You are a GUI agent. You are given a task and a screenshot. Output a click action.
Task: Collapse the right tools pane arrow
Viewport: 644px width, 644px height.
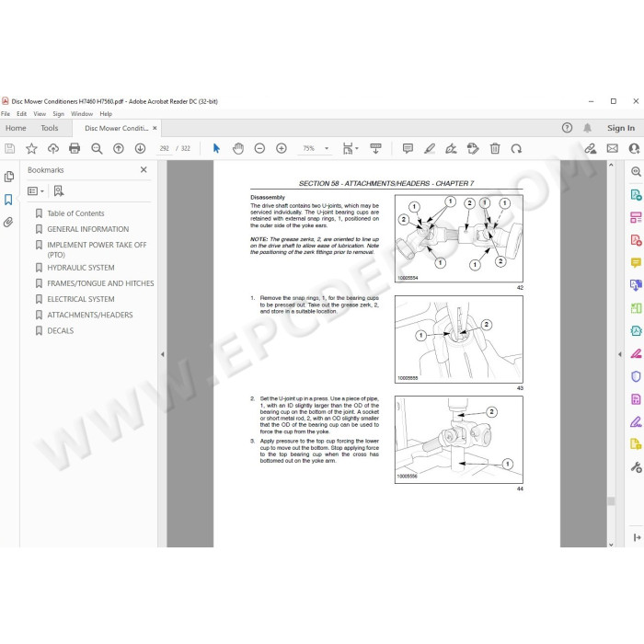620,354
